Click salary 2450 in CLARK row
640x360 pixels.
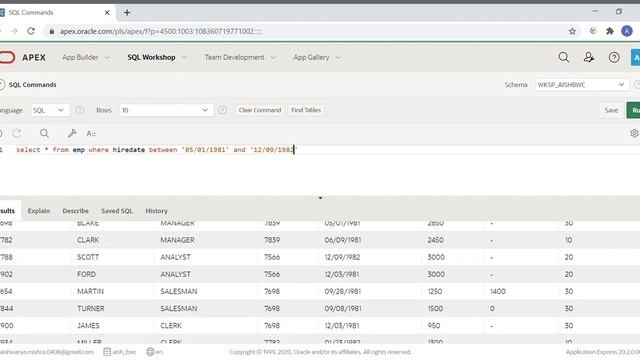[x=436, y=240]
